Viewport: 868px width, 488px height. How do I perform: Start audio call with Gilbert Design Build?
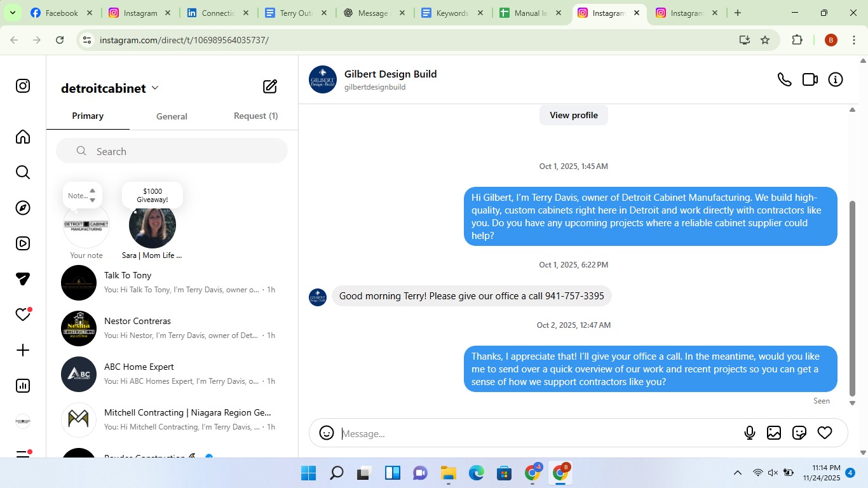pyautogui.click(x=785, y=79)
